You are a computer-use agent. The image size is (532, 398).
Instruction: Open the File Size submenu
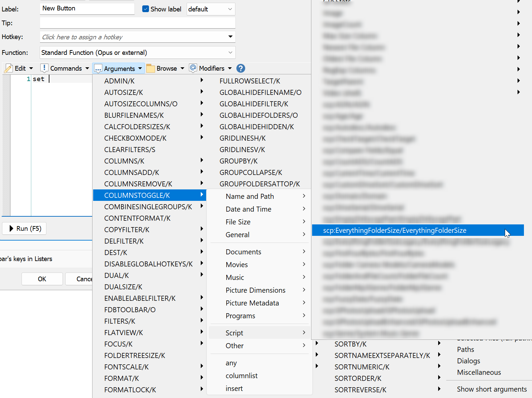coord(259,222)
